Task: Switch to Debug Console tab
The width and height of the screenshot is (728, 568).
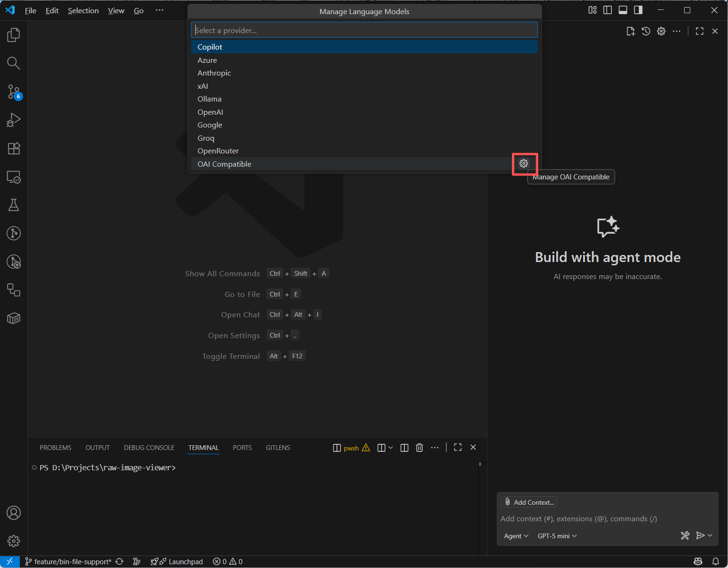Action: click(x=149, y=448)
